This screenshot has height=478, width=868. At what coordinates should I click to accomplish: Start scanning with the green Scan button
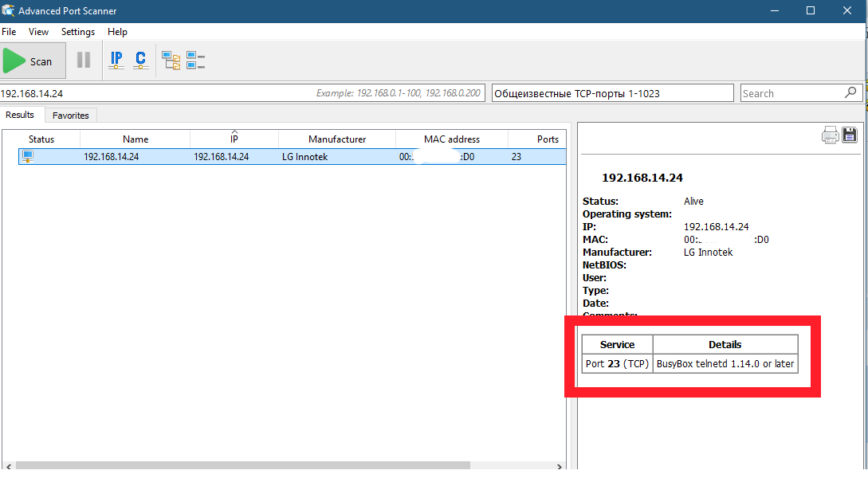click(28, 61)
